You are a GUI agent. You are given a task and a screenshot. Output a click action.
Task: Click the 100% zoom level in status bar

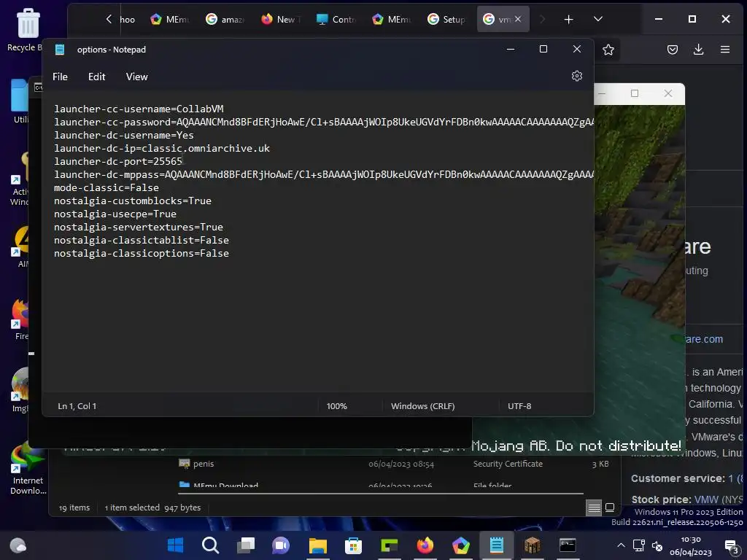click(337, 406)
